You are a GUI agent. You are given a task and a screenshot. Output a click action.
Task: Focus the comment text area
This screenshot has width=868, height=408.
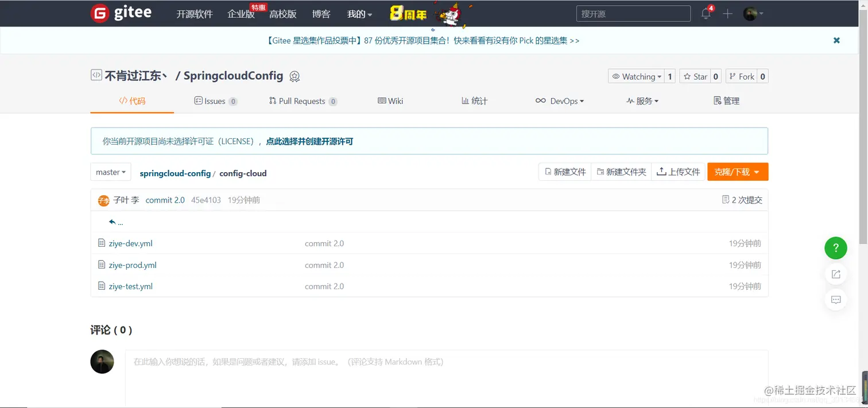(447, 379)
